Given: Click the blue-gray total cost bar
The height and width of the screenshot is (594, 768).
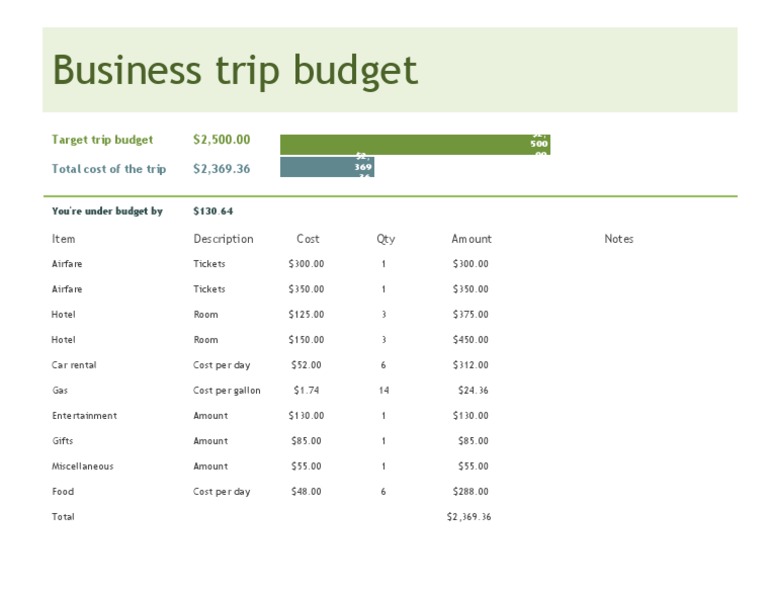Looking at the screenshot, I should 326,167.
